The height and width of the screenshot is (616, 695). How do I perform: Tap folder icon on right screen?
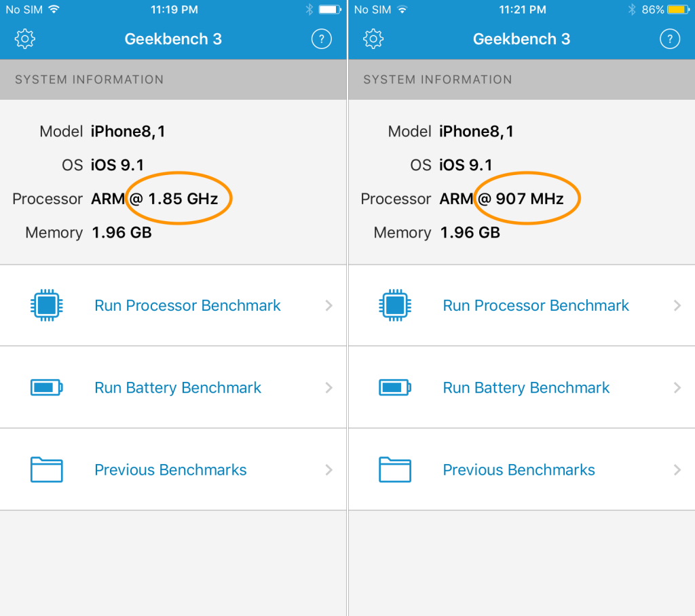pyautogui.click(x=394, y=469)
